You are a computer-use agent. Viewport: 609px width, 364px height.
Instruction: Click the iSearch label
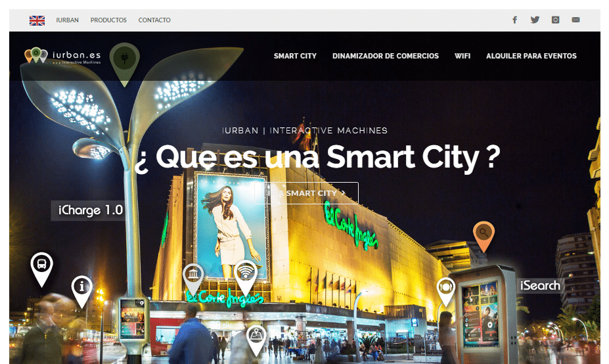click(540, 286)
